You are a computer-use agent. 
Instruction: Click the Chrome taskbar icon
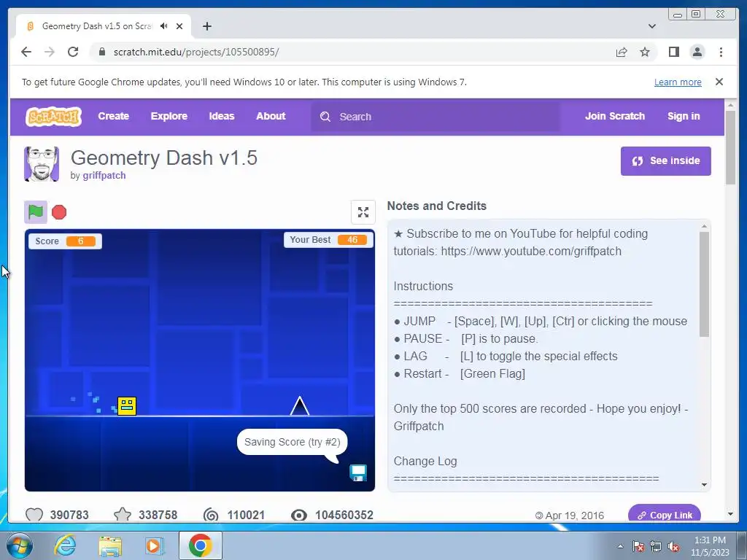click(x=201, y=545)
